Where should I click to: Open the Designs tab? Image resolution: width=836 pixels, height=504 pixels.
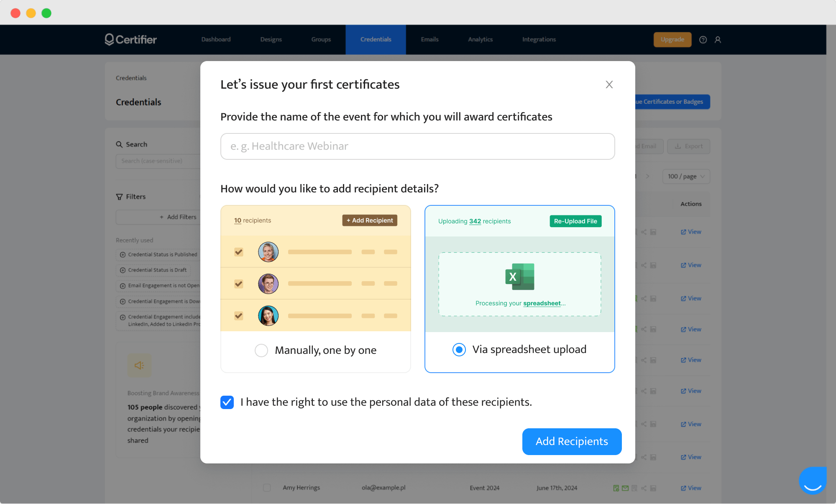[x=271, y=39]
